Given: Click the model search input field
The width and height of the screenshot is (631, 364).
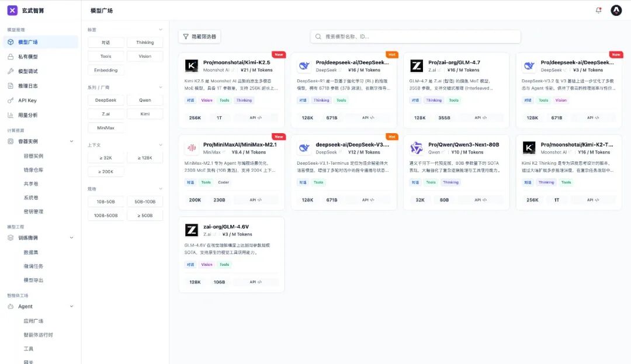Looking at the screenshot, I should click(415, 36).
